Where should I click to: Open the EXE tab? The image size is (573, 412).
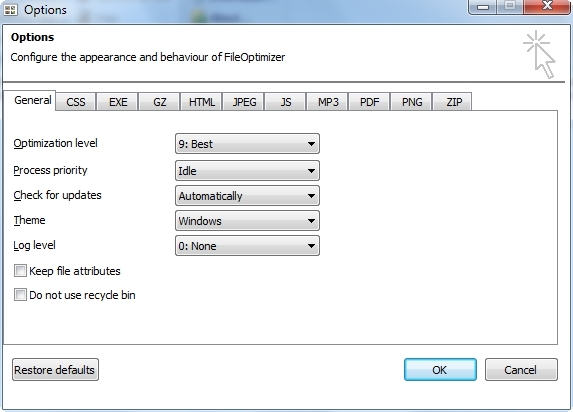point(118,102)
